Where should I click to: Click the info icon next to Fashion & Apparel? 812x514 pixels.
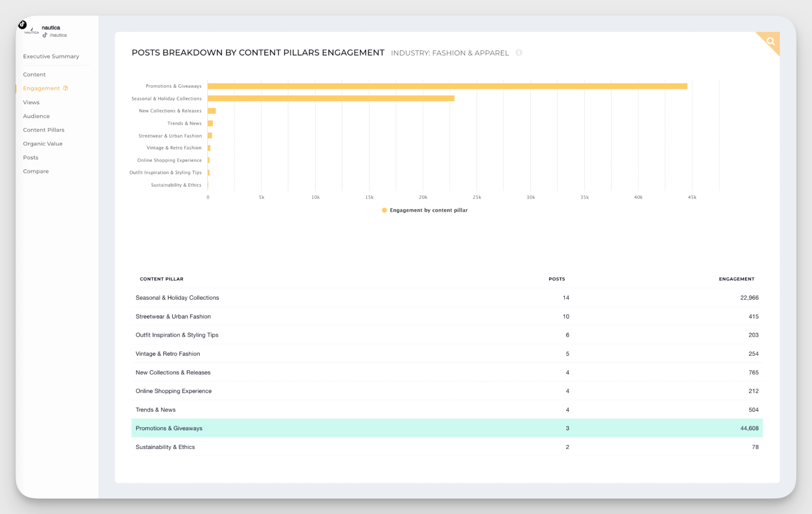point(519,52)
